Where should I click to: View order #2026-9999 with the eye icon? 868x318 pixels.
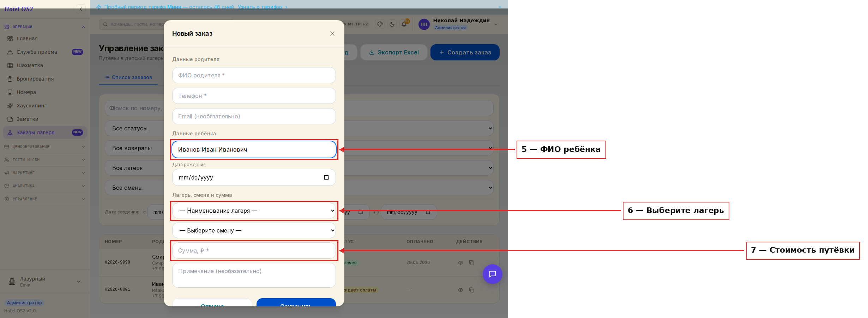point(460,263)
